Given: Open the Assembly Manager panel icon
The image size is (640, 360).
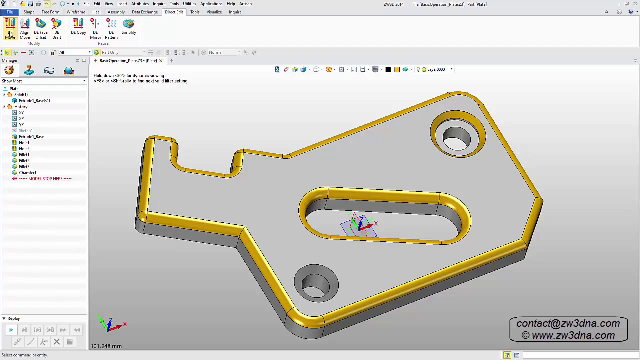Looking at the screenshot, I should (29, 70).
